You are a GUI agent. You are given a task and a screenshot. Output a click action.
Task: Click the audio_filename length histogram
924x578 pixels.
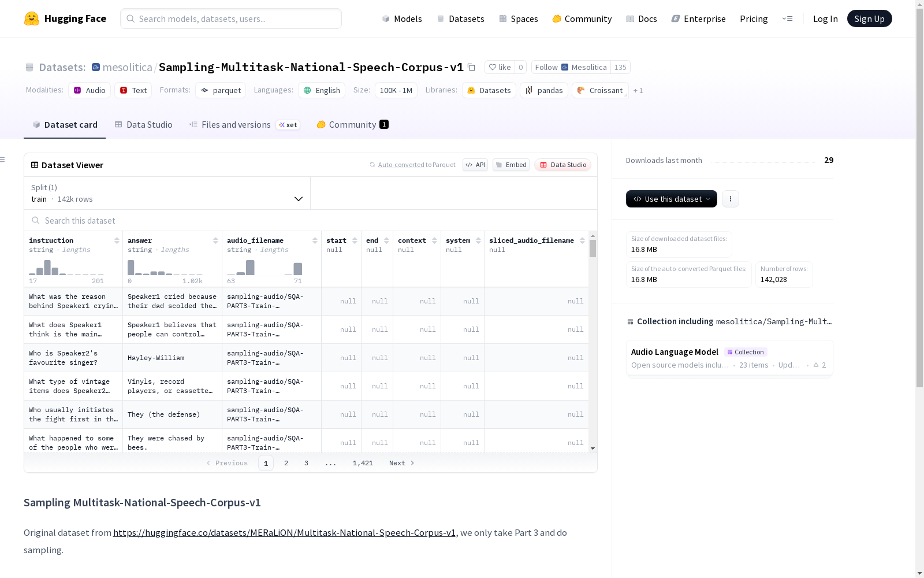(x=264, y=268)
